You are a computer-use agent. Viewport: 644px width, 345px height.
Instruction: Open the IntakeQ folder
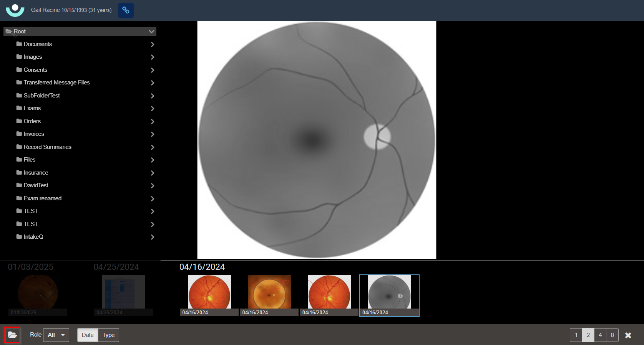point(33,237)
